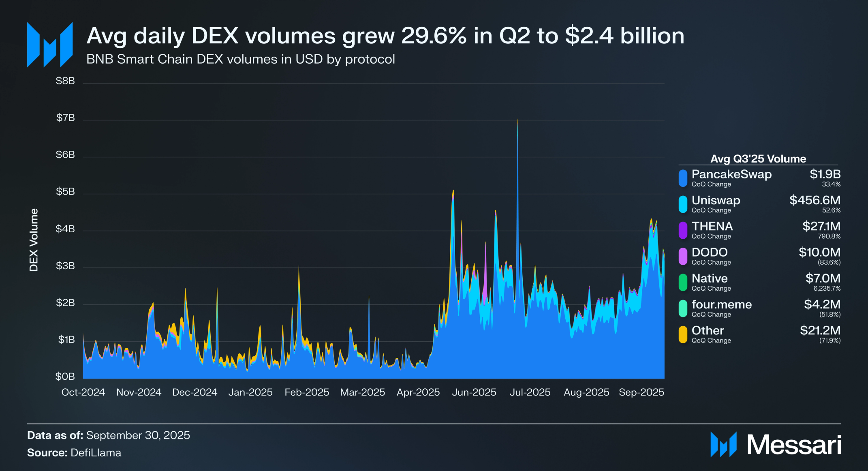This screenshot has width=868, height=471.
Task: Click the DefiLlama source text
Action: pyautogui.click(x=96, y=453)
